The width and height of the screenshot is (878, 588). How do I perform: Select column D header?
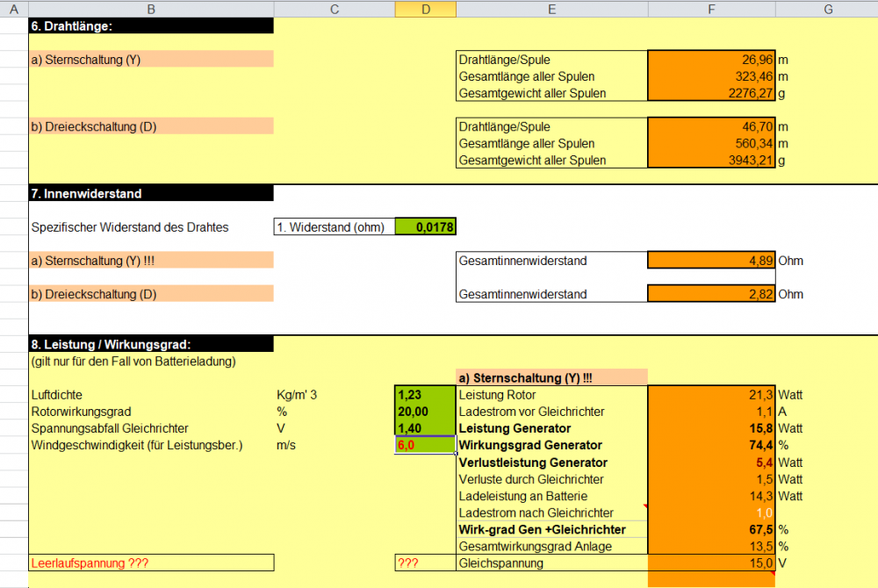pyautogui.click(x=425, y=9)
